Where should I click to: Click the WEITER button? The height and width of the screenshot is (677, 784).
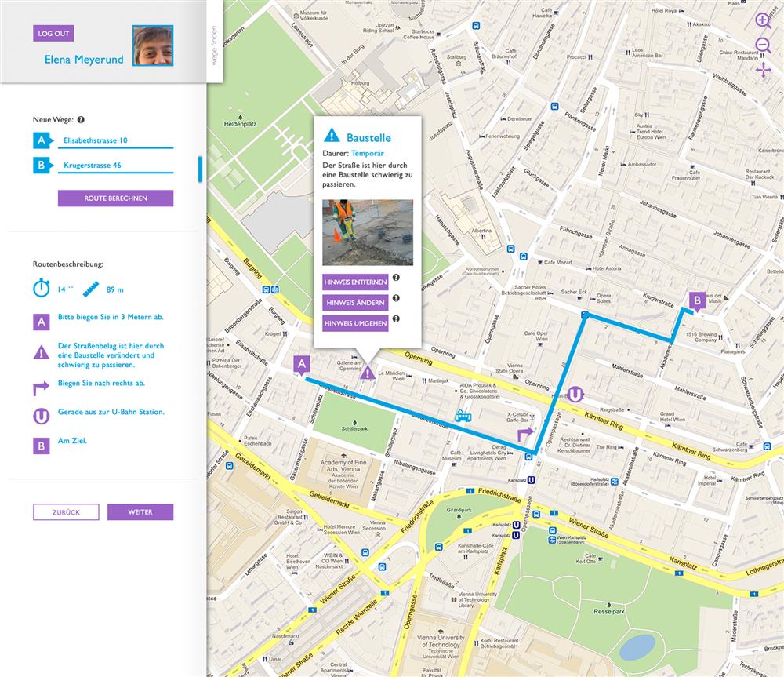point(140,512)
